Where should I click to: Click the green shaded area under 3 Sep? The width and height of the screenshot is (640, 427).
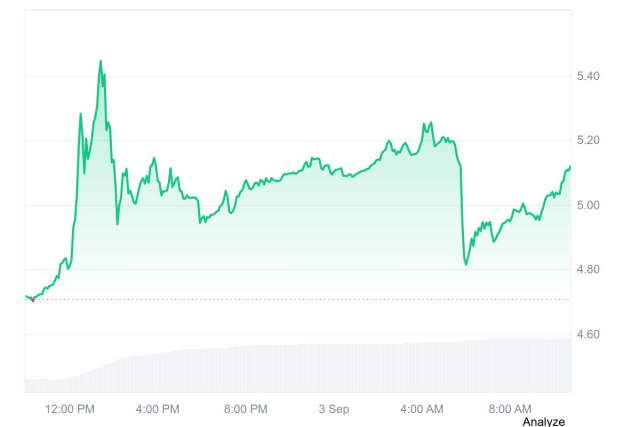(x=334, y=240)
